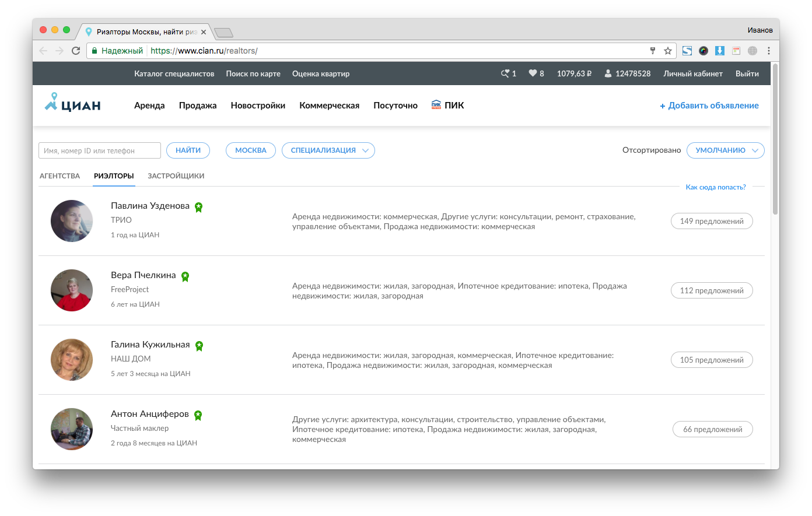Open the Коммерческая menu

coord(330,106)
